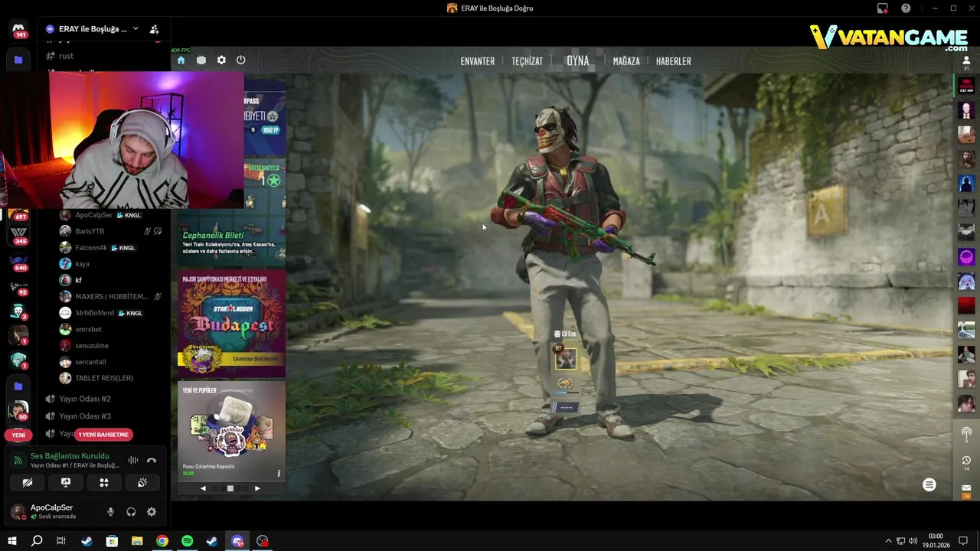Switch to the TEÇHİZAT tab
980x551 pixels.
527,61
